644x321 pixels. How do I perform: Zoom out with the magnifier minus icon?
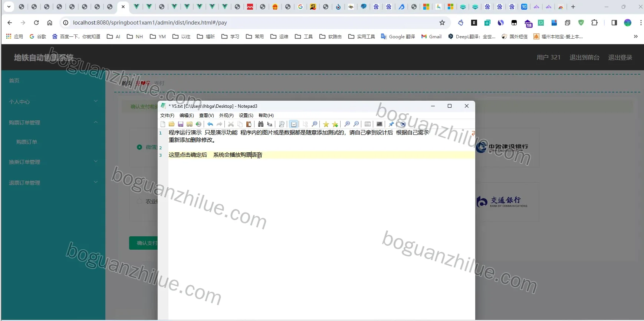click(356, 124)
